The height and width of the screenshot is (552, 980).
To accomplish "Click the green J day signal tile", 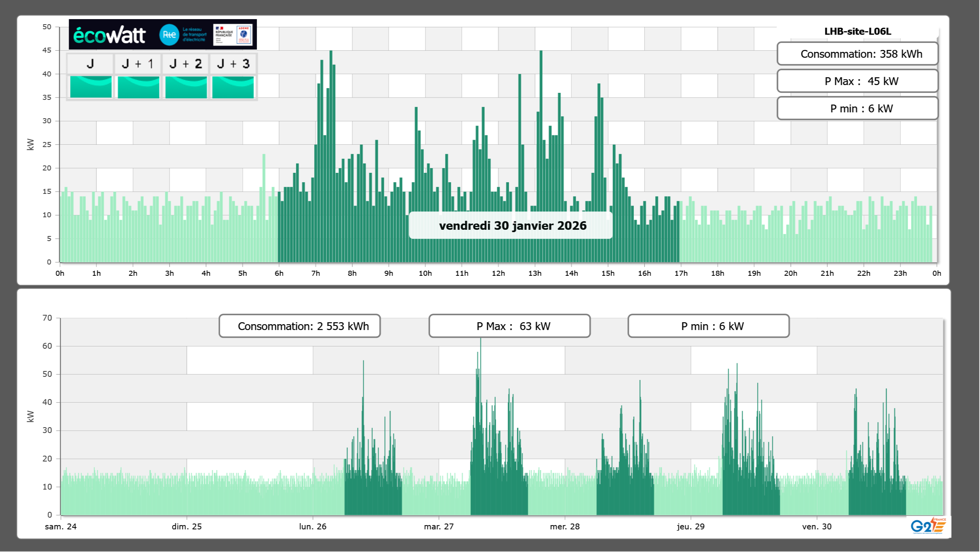I will click(91, 87).
